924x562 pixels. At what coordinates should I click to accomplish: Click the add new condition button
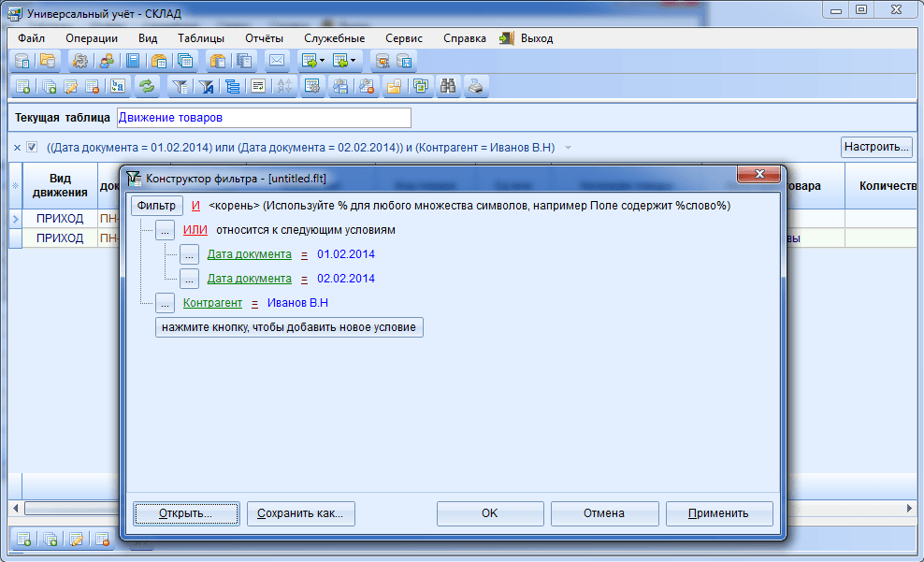[x=289, y=327]
